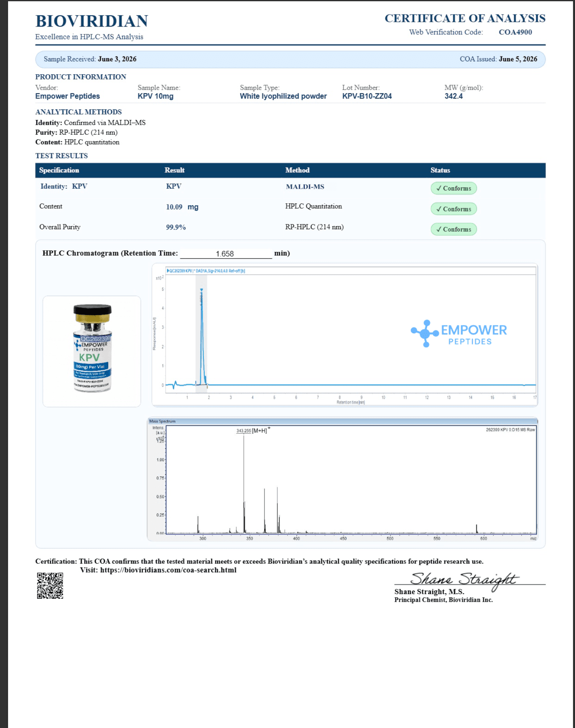The image size is (575, 728).
Task: Click the HPLC chromatogram main peak marker
Action: tap(201, 290)
